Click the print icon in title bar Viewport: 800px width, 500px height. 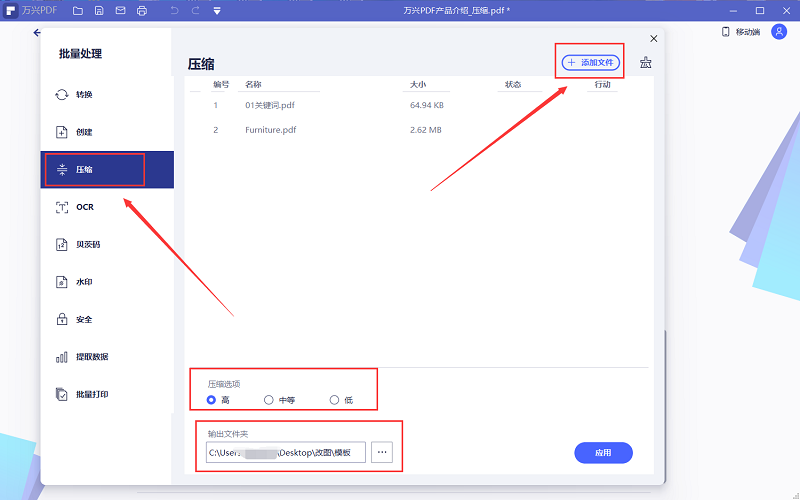142,10
